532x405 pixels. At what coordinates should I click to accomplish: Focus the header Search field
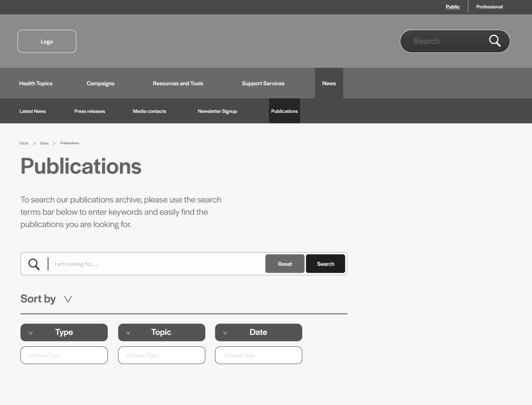click(x=455, y=41)
